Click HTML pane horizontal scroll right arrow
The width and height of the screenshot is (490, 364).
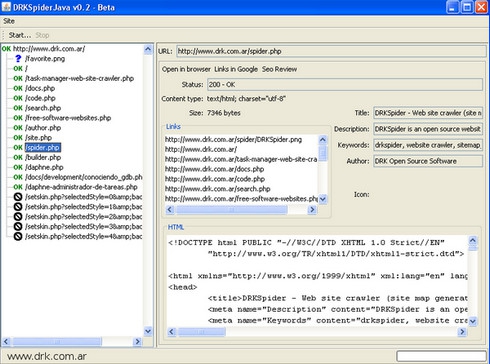pyautogui.click(x=462, y=332)
